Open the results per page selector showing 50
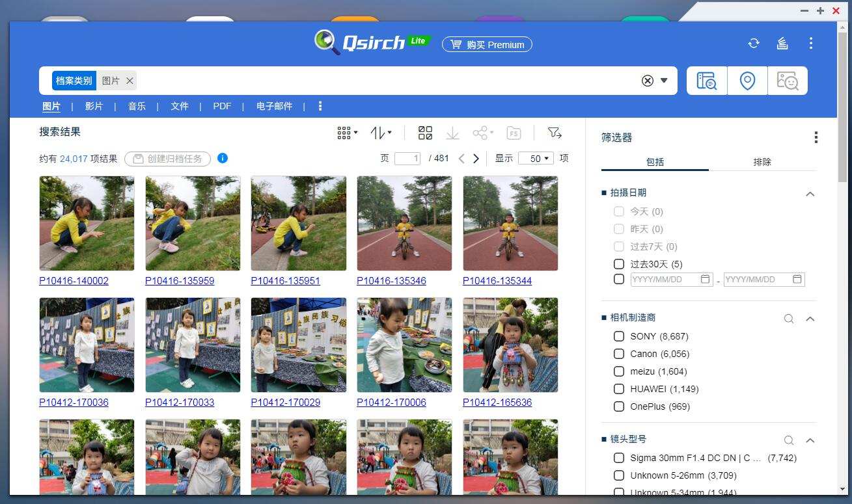 coord(535,158)
